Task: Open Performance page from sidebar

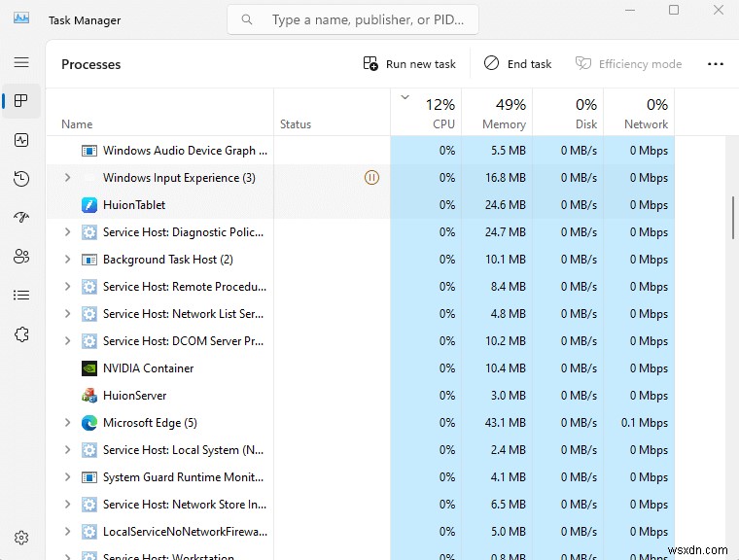Action: pyautogui.click(x=21, y=140)
